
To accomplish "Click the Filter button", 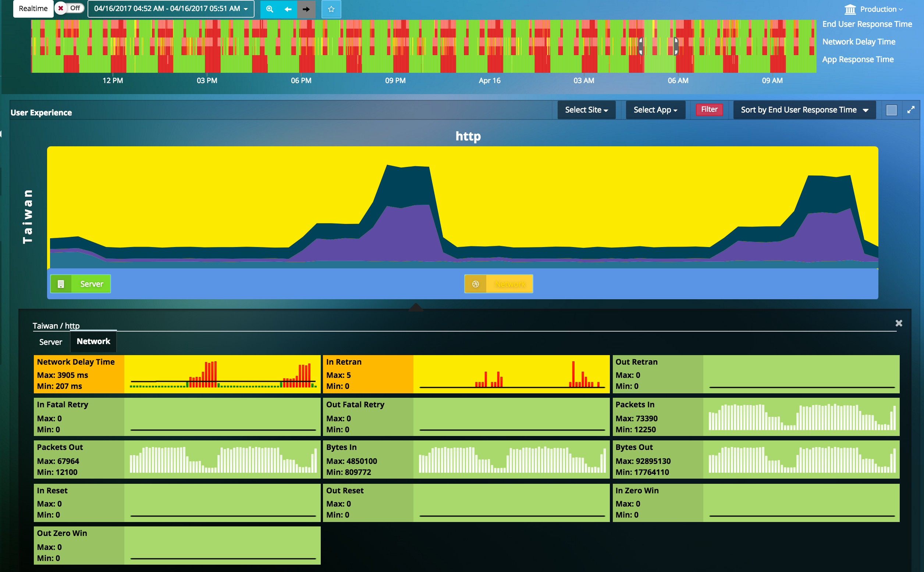I will point(709,110).
